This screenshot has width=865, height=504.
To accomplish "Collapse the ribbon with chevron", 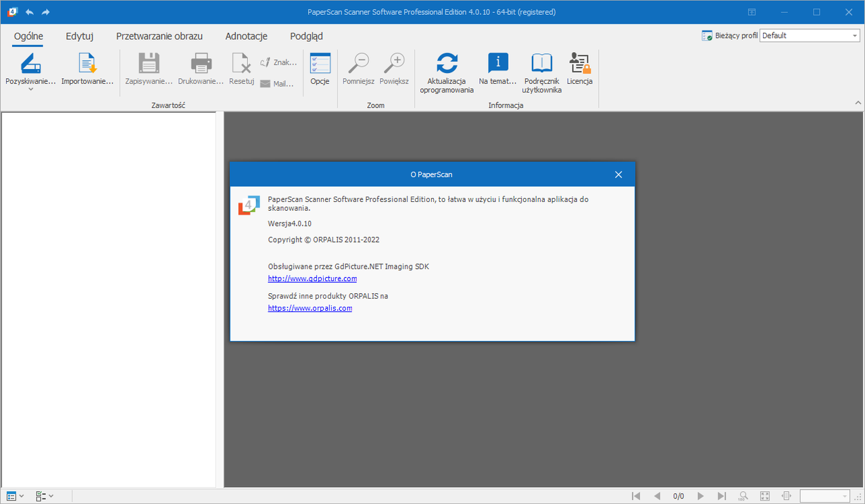I will click(858, 103).
